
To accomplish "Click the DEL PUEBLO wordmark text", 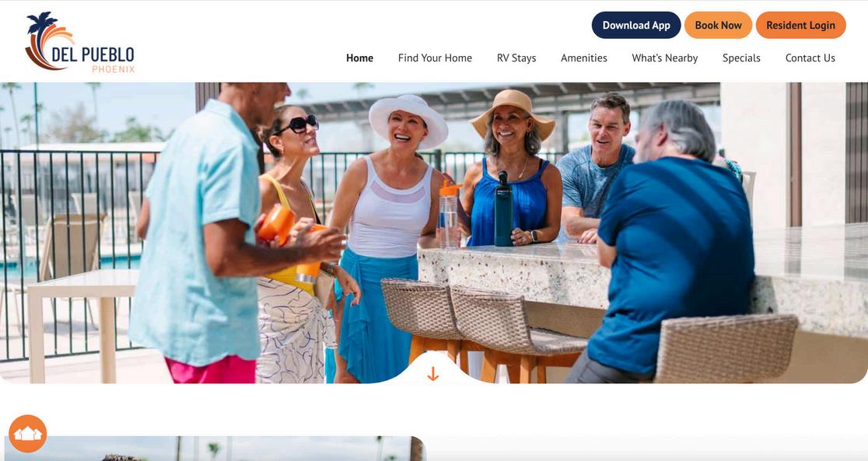I will click(93, 54).
